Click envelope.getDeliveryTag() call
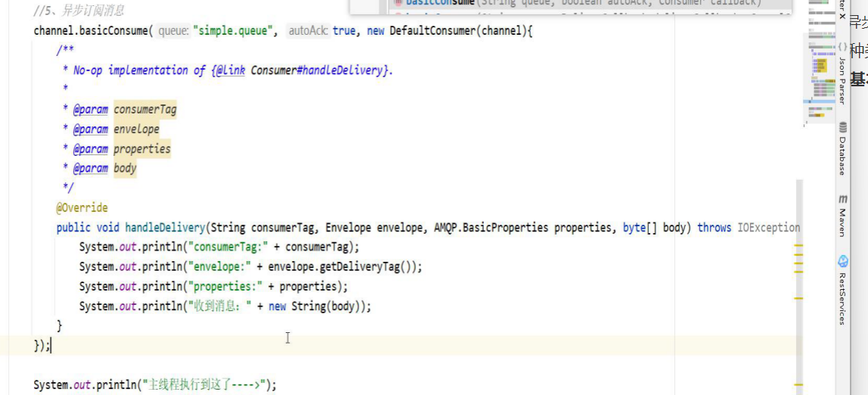This screenshot has width=868, height=395. [342, 266]
